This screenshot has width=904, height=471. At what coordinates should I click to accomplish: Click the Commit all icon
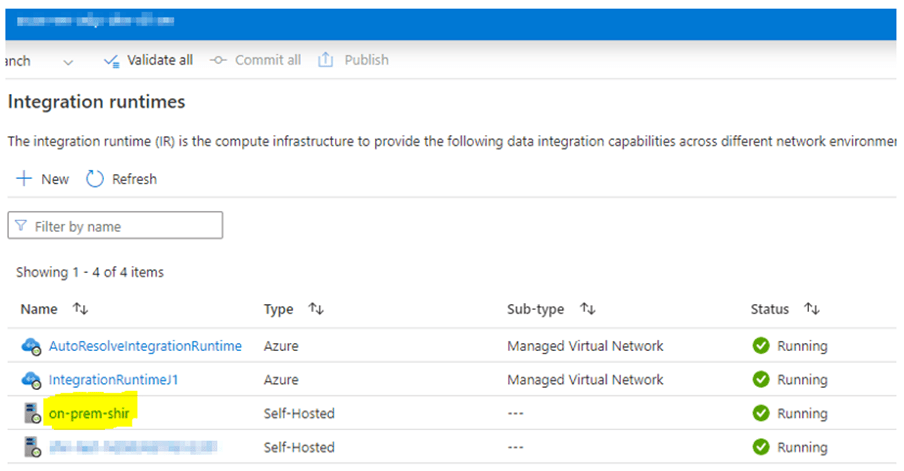click(x=219, y=60)
